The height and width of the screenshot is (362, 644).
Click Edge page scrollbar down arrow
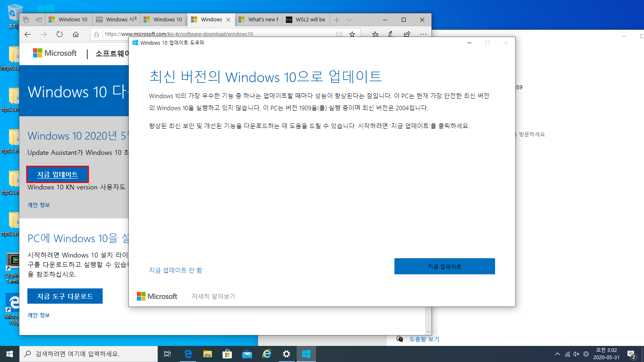428,332
